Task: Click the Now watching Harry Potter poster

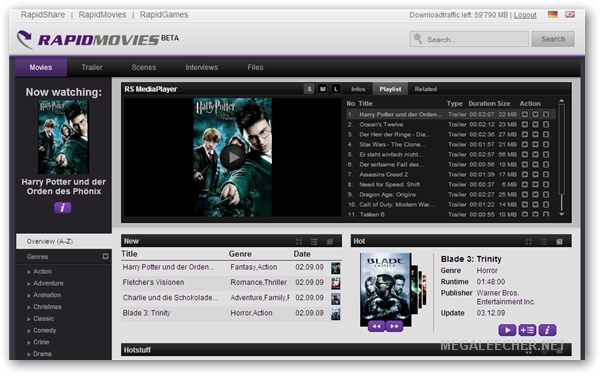Action: click(x=64, y=137)
